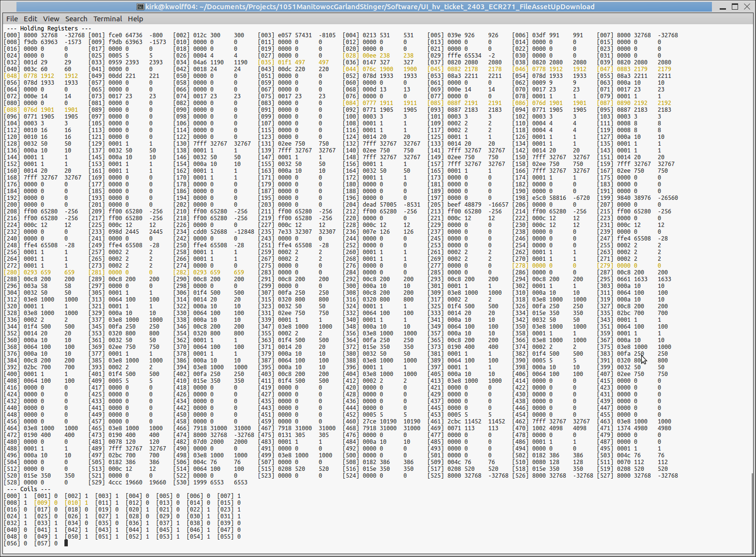Open the Edit menu
This screenshot has height=557, width=756.
[31, 19]
